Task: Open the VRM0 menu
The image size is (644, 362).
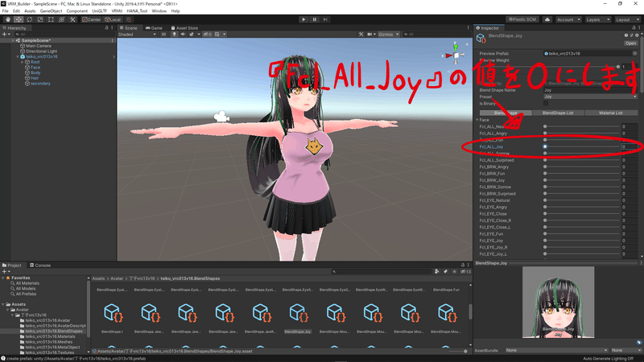Action: 117,11
